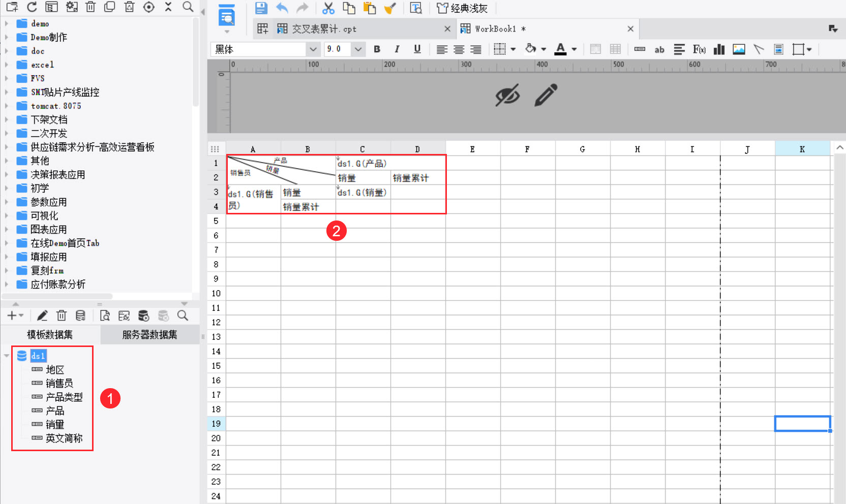
Task: Edit the selected dataset with pencil icon
Action: [x=42, y=316]
